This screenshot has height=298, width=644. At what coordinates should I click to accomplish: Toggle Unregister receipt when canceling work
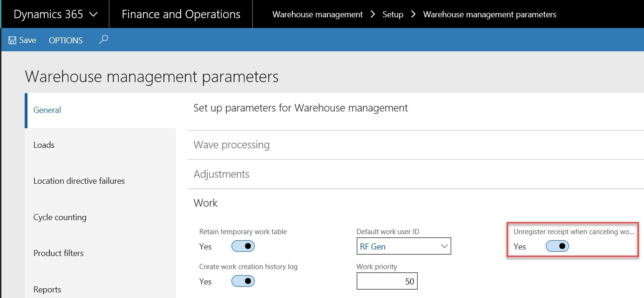(x=557, y=246)
